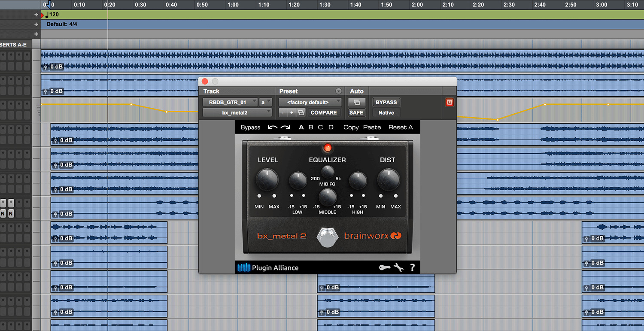Click the MID FQ knob
644x331 pixels.
[327, 172]
